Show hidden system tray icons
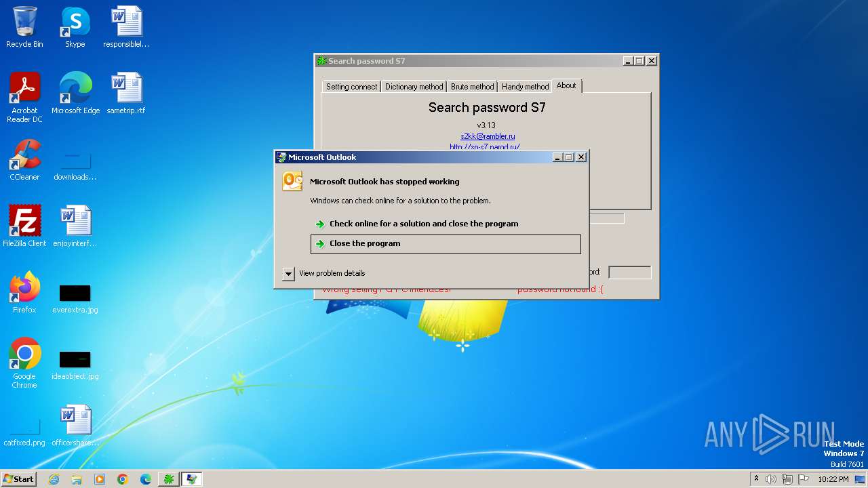This screenshot has height=488, width=868. [x=756, y=479]
